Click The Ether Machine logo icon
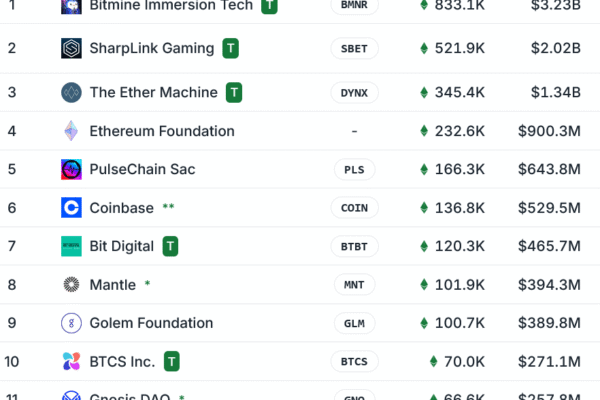The height and width of the screenshot is (400, 600). (x=72, y=93)
